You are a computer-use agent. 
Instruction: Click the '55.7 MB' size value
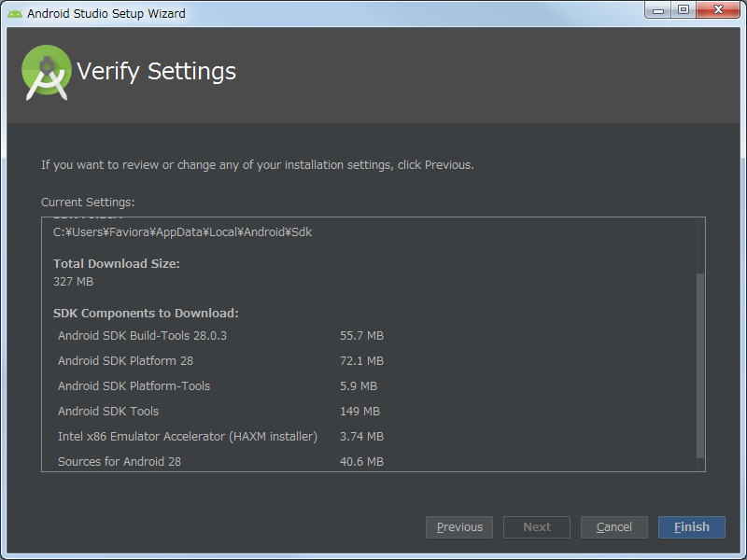[x=361, y=336]
